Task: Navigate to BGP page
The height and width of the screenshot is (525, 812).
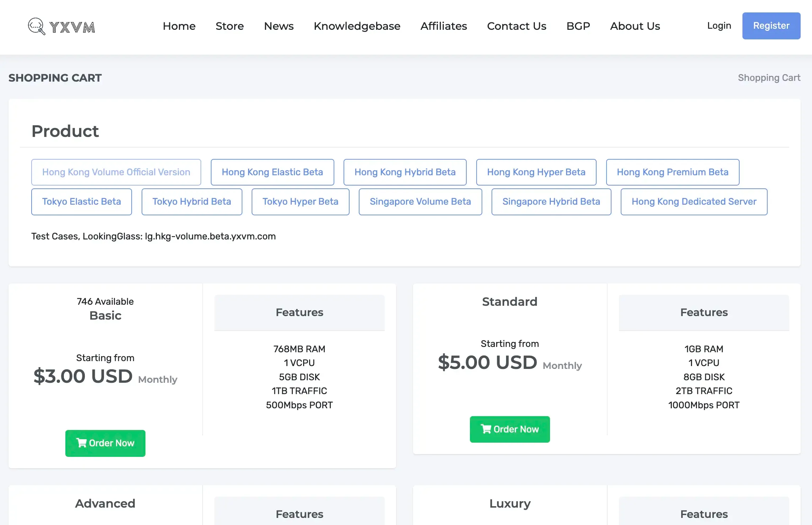Action: pyautogui.click(x=578, y=26)
